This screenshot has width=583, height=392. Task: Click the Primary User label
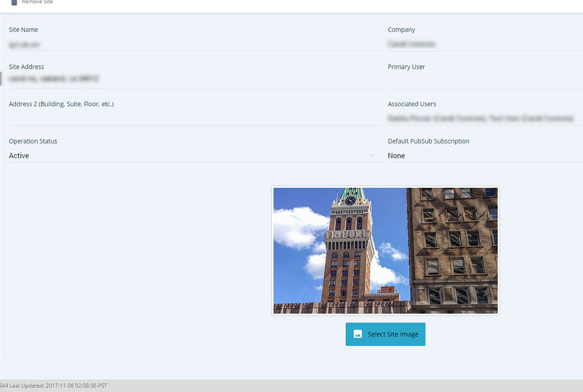click(x=406, y=67)
